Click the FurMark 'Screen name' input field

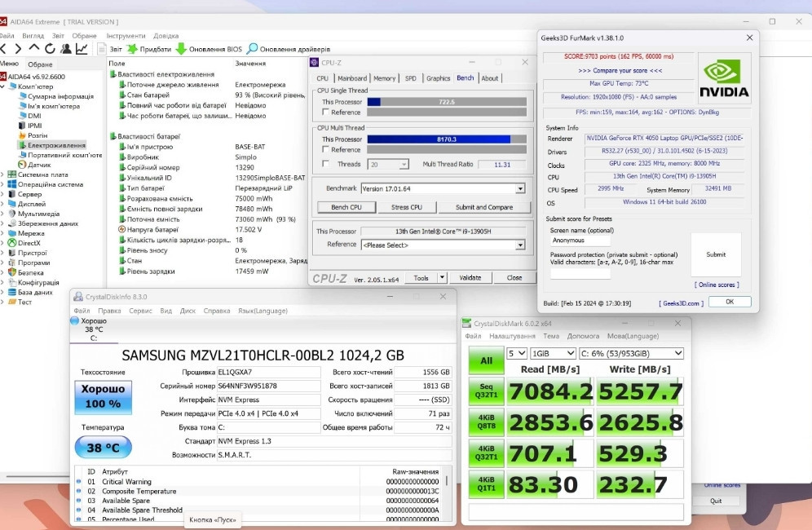click(x=580, y=241)
